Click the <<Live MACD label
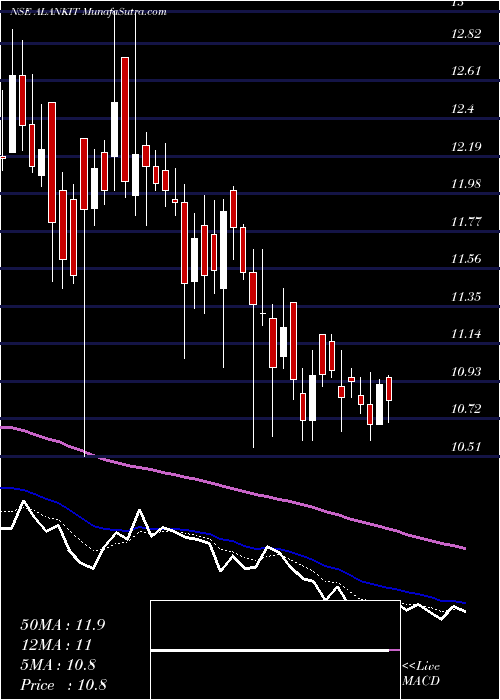Viewport: 500px width, 700px height. pyautogui.click(x=421, y=674)
